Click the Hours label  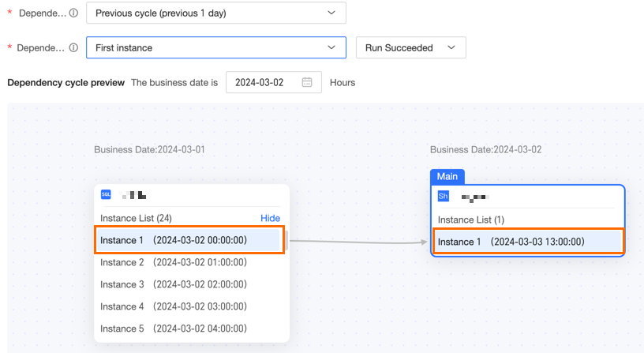click(343, 83)
